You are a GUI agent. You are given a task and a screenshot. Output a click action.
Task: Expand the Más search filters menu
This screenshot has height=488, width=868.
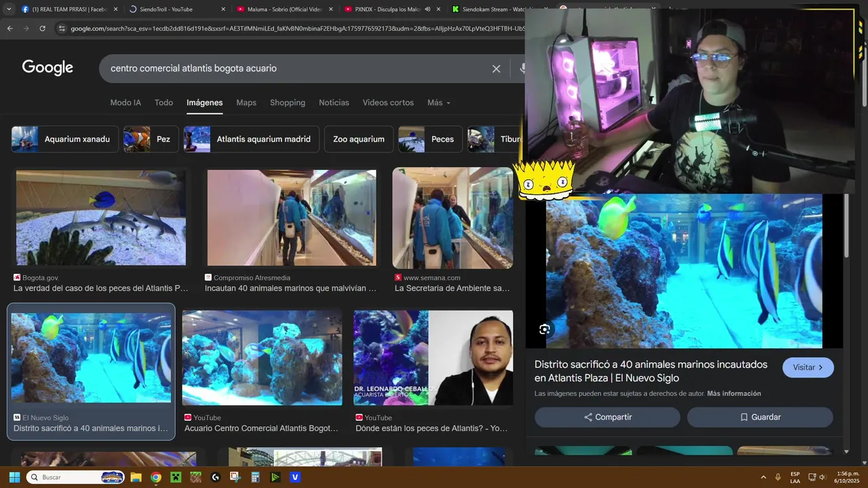[439, 102]
